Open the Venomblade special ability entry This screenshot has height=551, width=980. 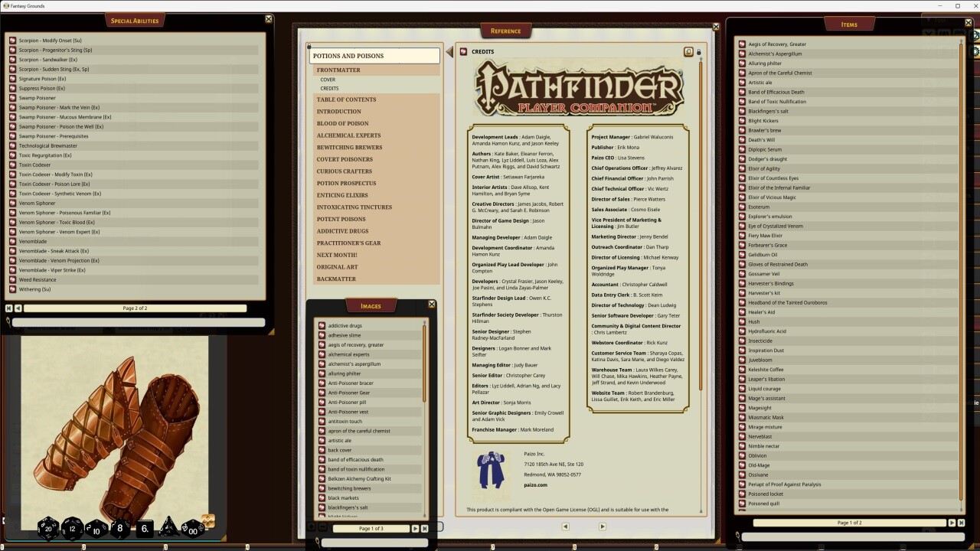[x=33, y=241]
